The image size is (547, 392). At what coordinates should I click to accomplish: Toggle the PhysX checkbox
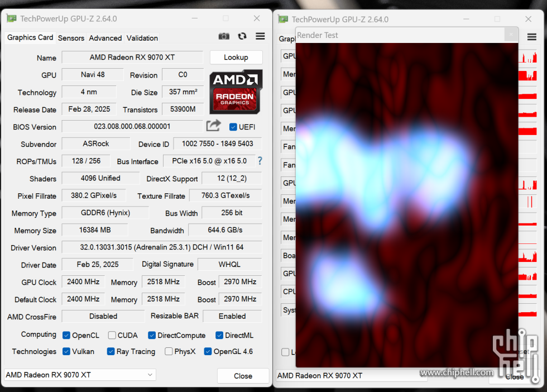169,351
